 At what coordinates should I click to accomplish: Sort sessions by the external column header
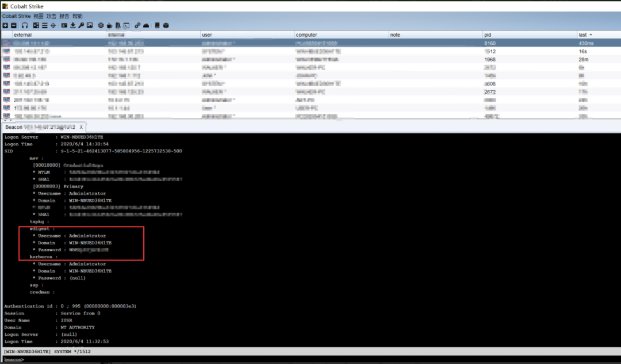[x=59, y=35]
